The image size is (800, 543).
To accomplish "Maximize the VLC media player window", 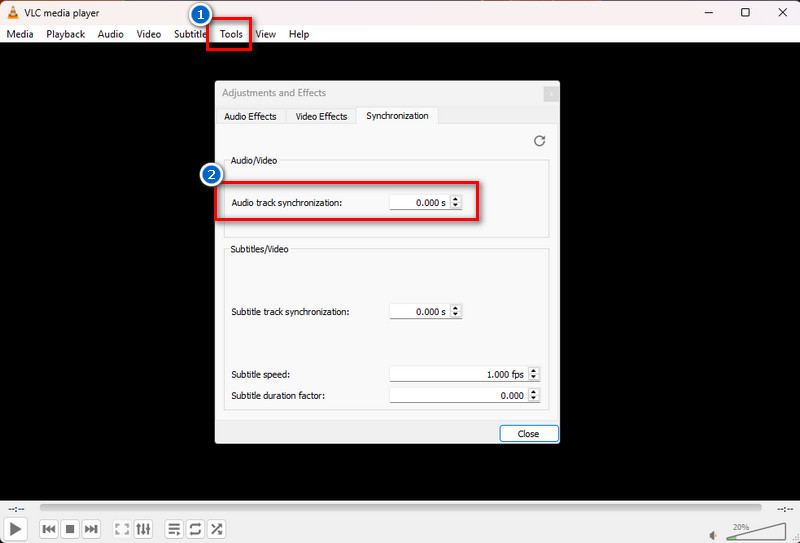I will pos(745,12).
